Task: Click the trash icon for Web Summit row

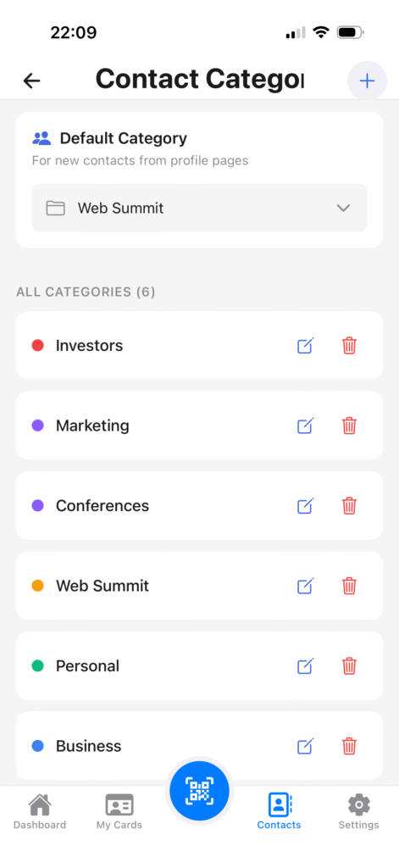Action: (x=349, y=586)
